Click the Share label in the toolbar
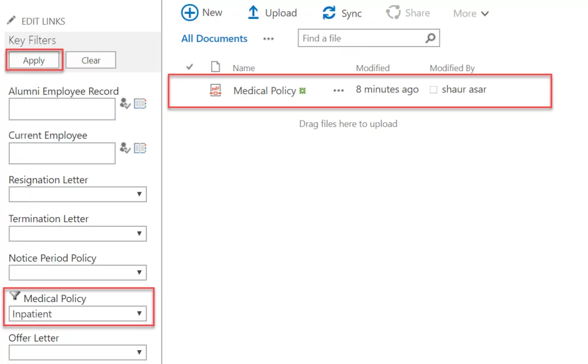This screenshot has width=588, height=364. click(417, 13)
